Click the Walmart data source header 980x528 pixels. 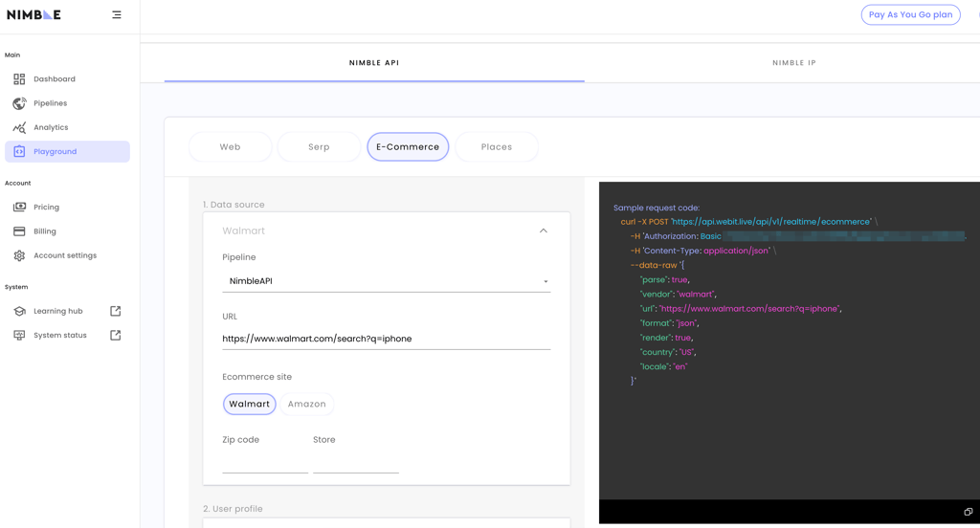[387, 231]
